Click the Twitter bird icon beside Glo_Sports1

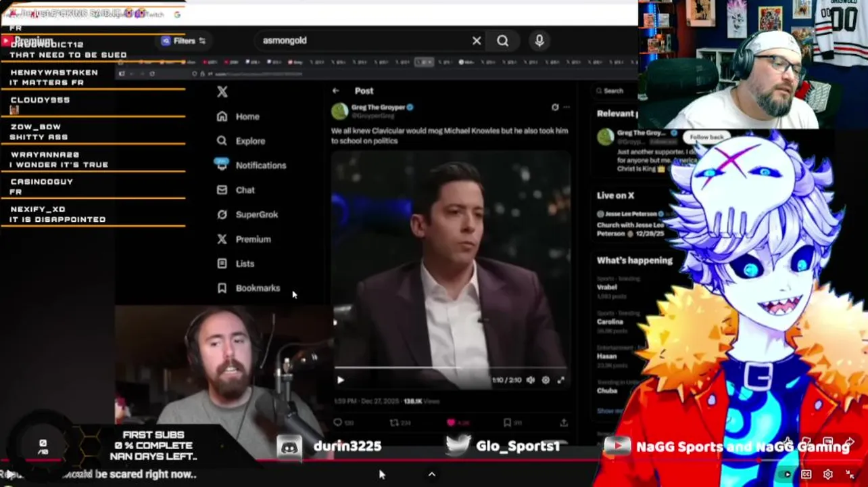458,446
